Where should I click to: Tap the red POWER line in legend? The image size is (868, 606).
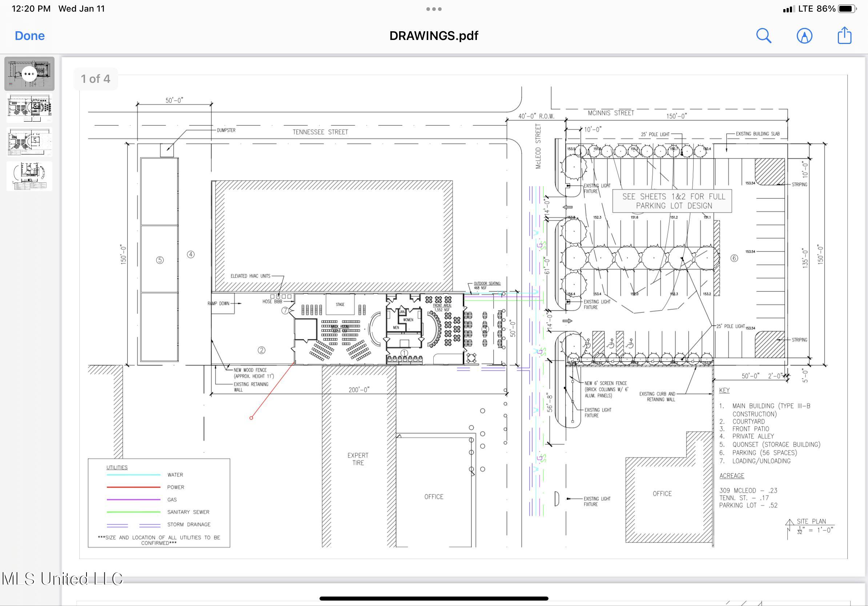(x=133, y=487)
